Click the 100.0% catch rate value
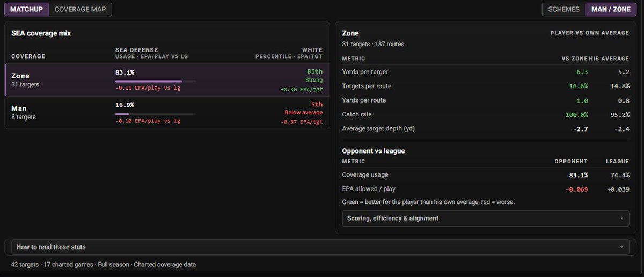 (577, 114)
